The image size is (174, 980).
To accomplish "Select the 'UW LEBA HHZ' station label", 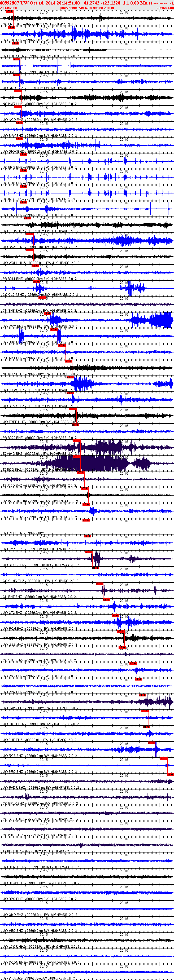I will (x=14, y=231).
